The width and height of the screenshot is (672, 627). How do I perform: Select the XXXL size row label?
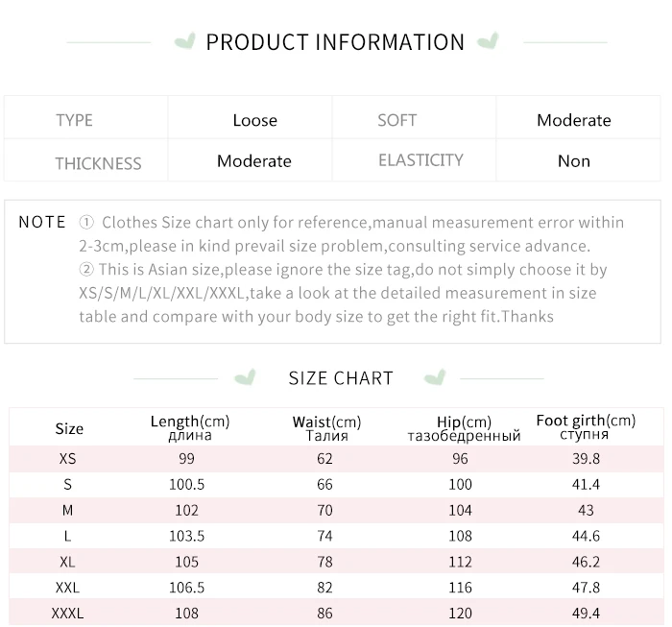(67, 613)
